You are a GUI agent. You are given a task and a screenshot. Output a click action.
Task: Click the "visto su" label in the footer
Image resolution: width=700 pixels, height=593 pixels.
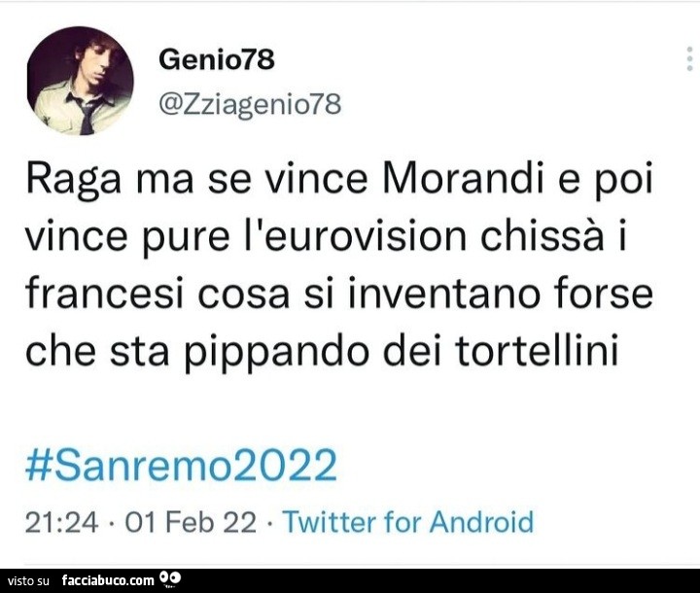(27, 581)
